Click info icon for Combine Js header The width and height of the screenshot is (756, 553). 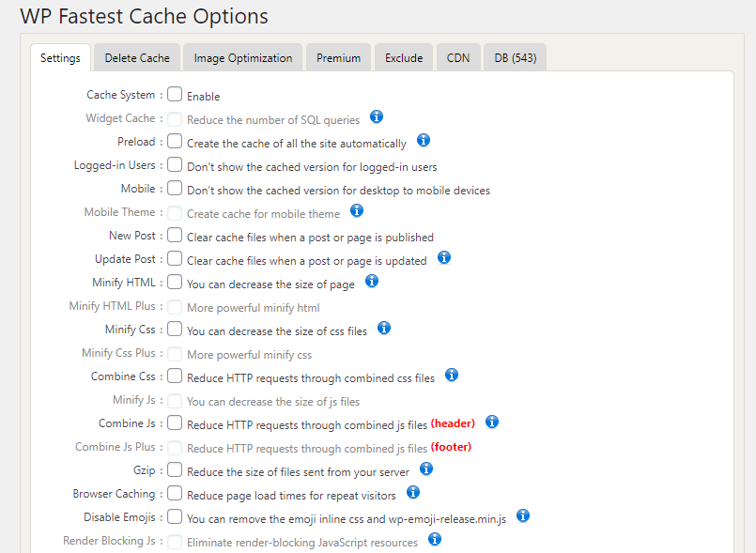tap(492, 422)
